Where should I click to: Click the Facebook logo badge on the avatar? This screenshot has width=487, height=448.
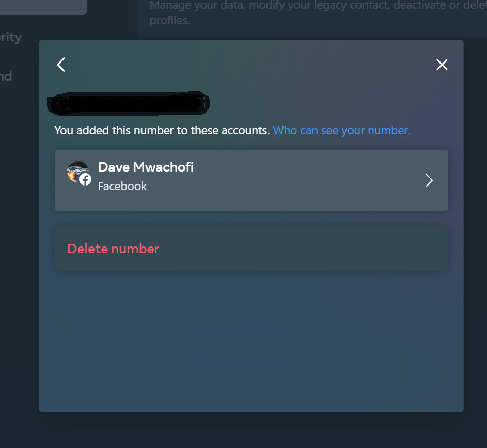pyautogui.click(x=85, y=180)
